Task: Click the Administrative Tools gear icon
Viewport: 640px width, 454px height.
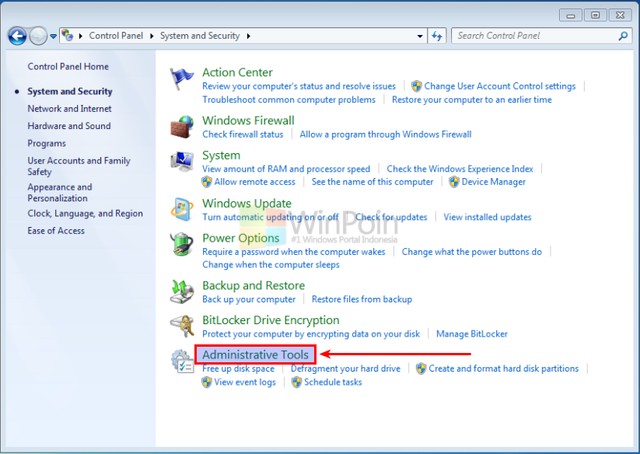Action: pyautogui.click(x=182, y=361)
